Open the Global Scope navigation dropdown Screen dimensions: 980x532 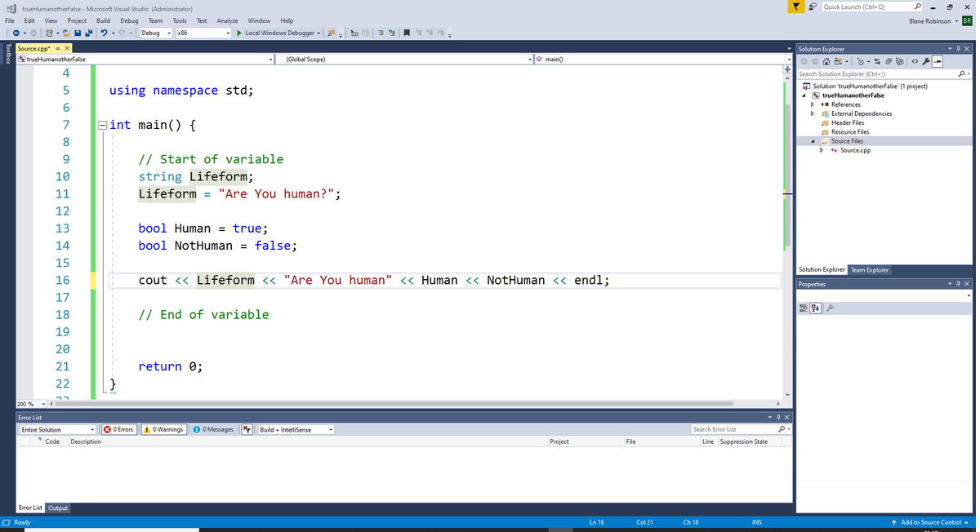404,59
